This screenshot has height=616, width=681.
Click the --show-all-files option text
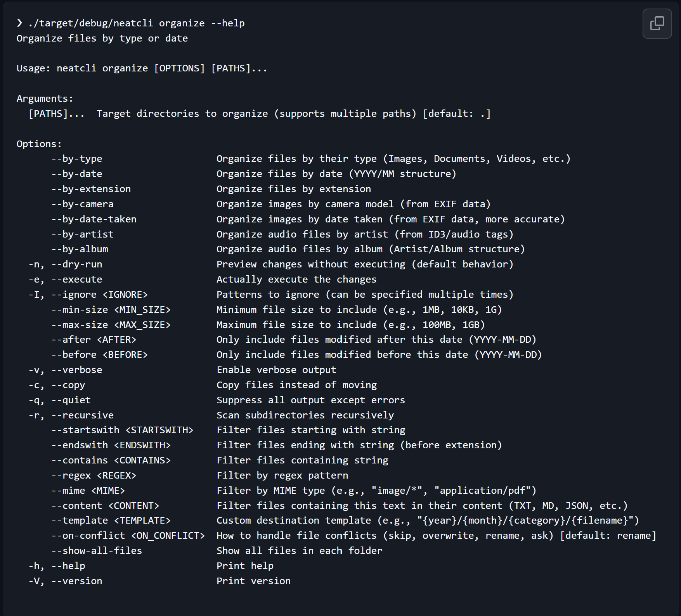coord(97,551)
